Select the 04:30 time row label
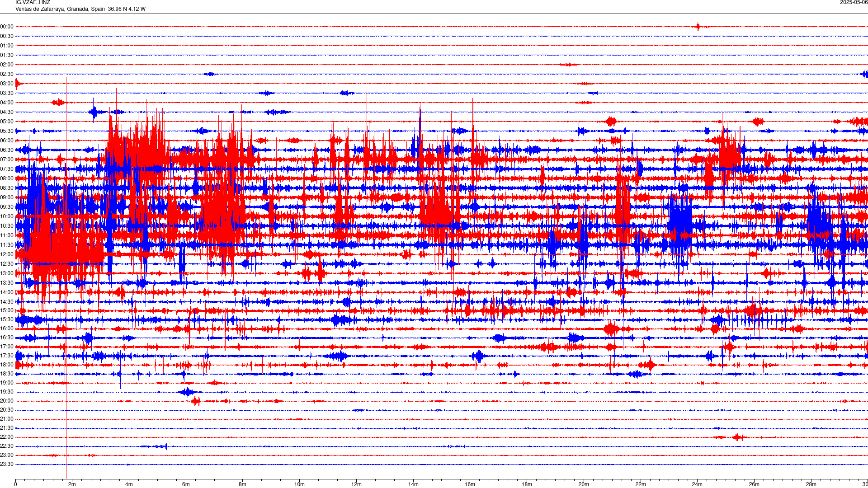Viewport: 868px width, 488px height. click(x=7, y=112)
